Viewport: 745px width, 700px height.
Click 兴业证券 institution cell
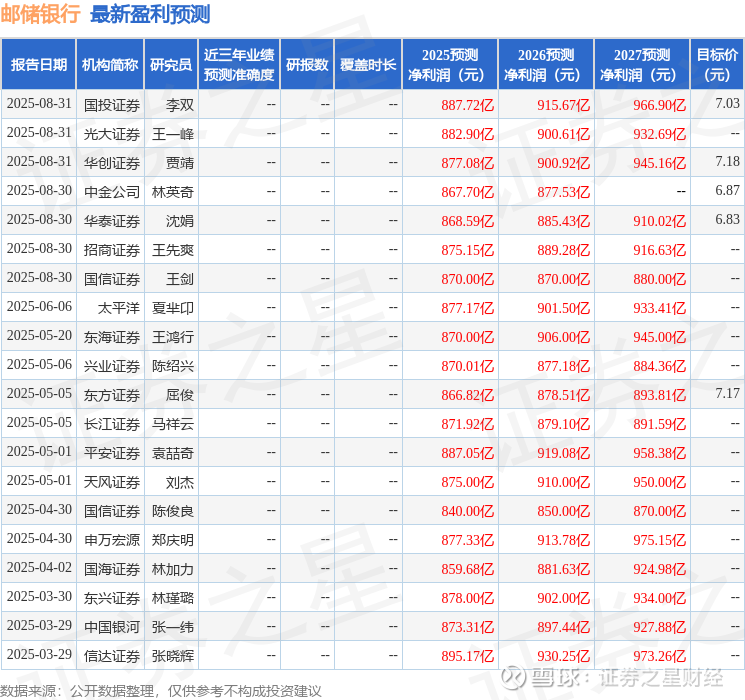[112, 366]
